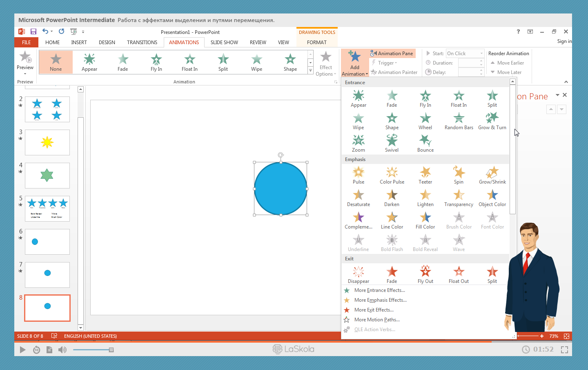Image resolution: width=588 pixels, height=370 pixels.
Task: Open the Slide Show tab
Action: pos(224,43)
